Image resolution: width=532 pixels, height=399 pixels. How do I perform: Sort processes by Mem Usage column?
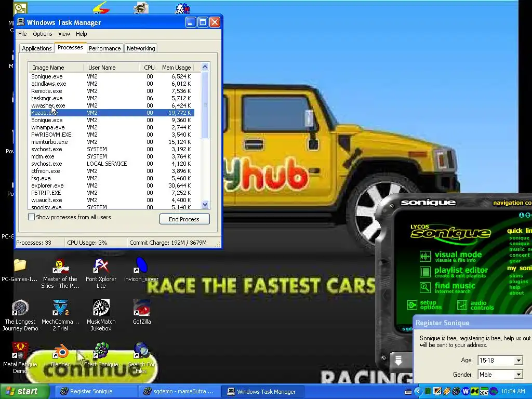click(176, 68)
